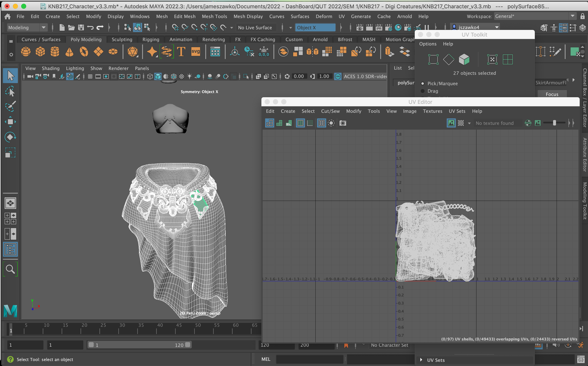588x366 pixels.
Task: Activate the Paint Selection tool
Action: click(x=10, y=106)
